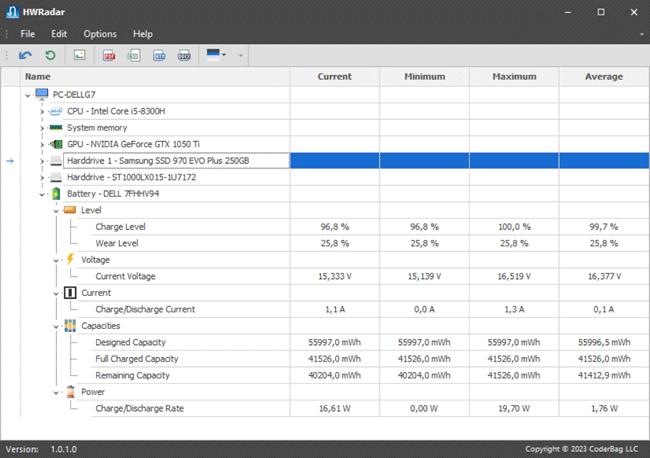The height and width of the screenshot is (458, 650).
Task: Click the blue undo arrow toolbar icon
Action: (26, 55)
